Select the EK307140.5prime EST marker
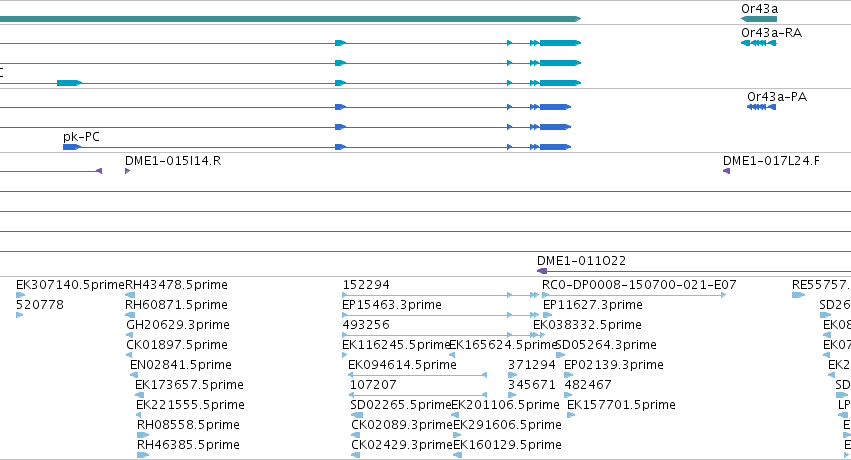 click(x=21, y=295)
